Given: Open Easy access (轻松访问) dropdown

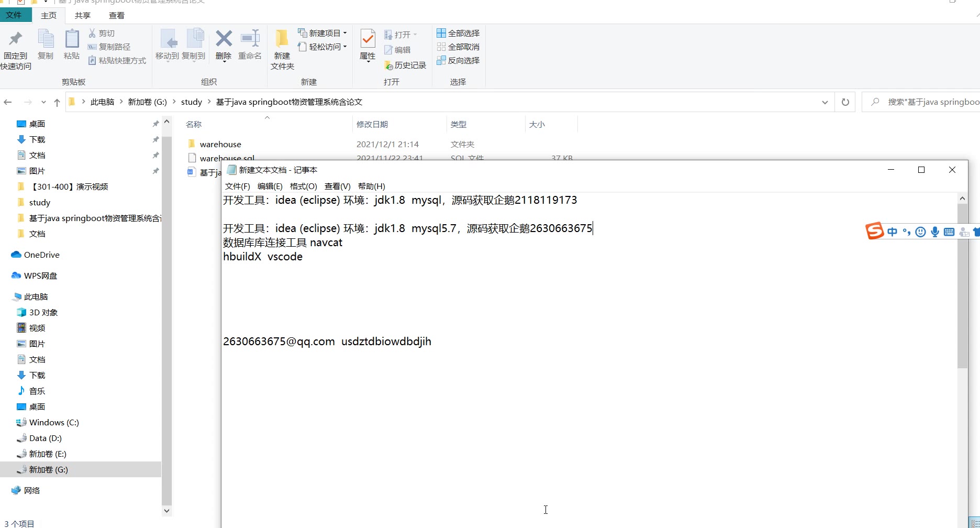Looking at the screenshot, I should click(322, 47).
